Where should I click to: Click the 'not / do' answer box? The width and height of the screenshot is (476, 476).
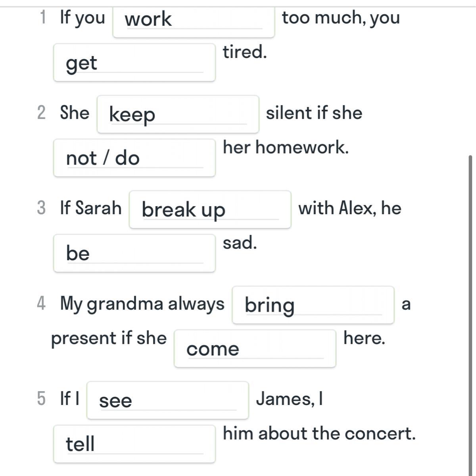point(134,158)
